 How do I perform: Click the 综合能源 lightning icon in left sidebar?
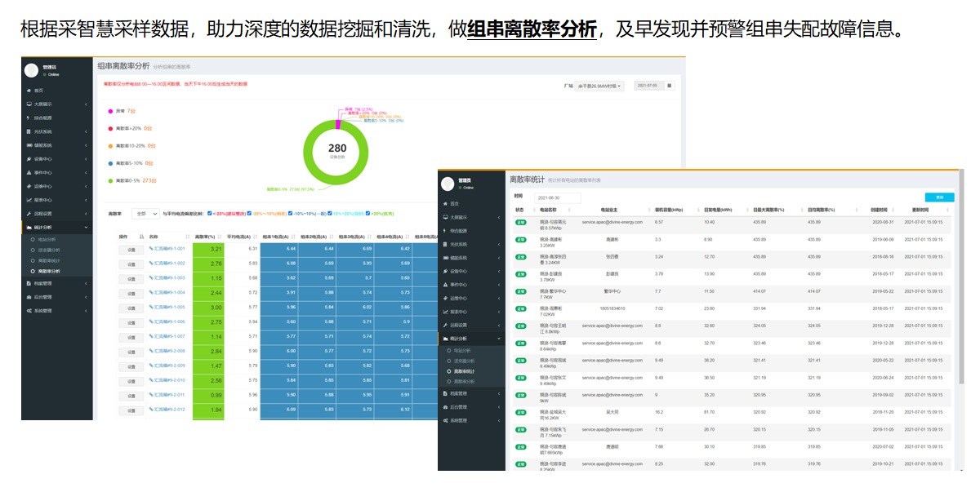point(29,117)
